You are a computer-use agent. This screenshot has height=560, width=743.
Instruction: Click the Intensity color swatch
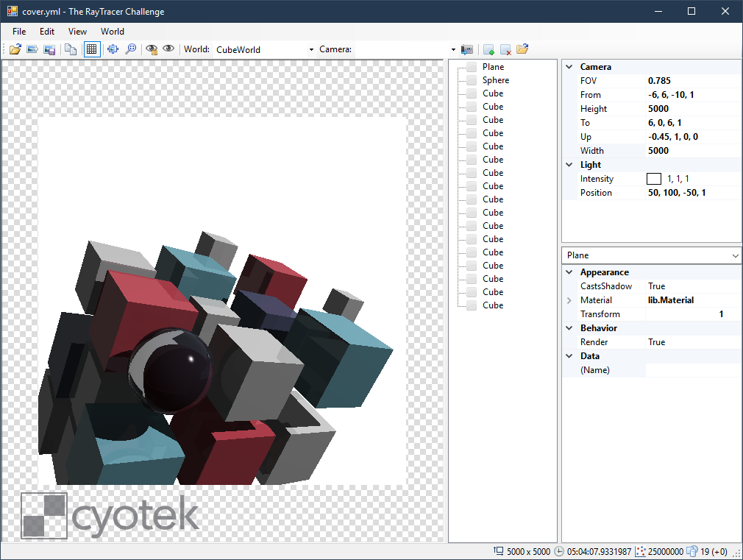coord(653,178)
